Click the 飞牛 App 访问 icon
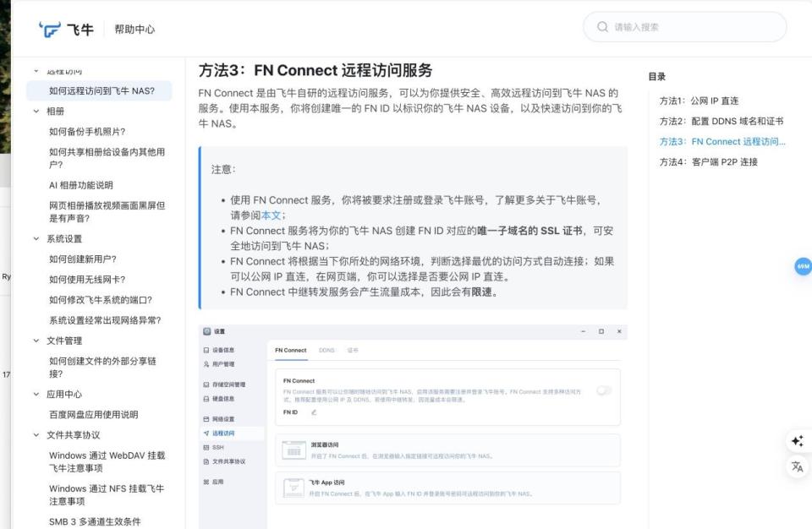 294,487
